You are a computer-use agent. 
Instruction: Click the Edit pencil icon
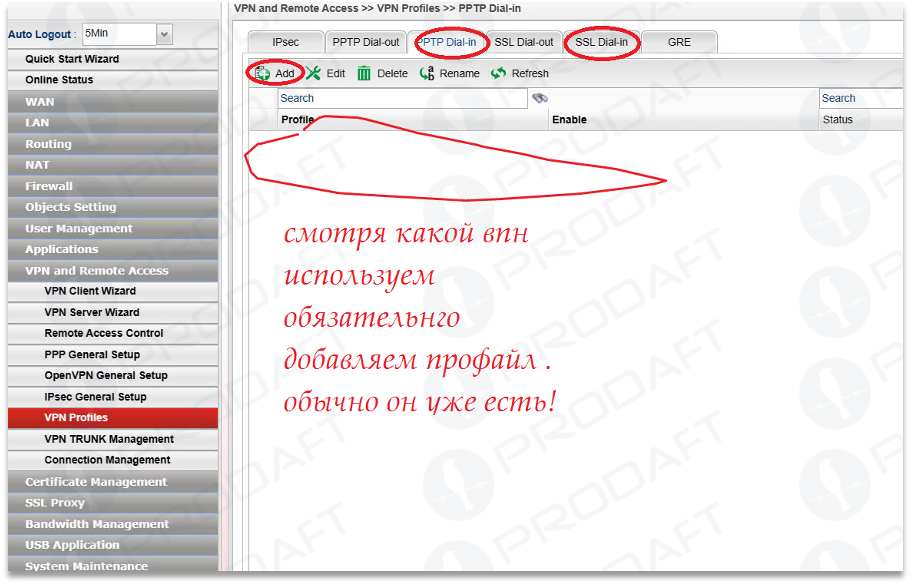(x=313, y=74)
